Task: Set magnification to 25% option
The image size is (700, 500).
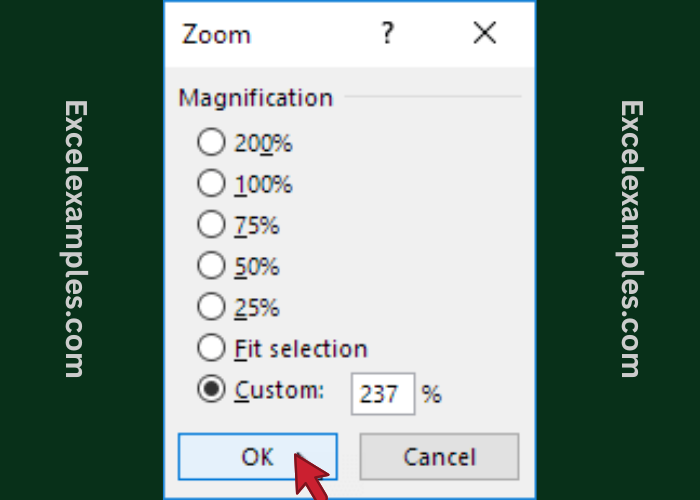Action: point(211,307)
